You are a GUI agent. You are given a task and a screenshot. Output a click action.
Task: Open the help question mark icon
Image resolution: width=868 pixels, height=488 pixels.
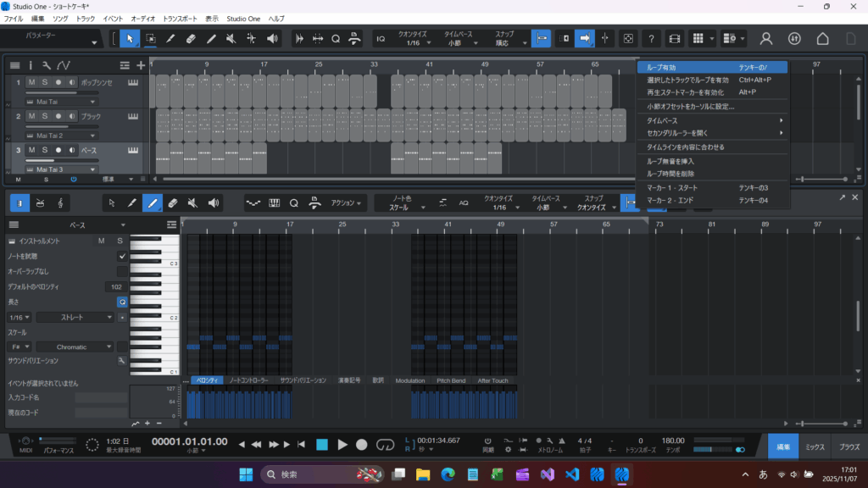(x=651, y=39)
